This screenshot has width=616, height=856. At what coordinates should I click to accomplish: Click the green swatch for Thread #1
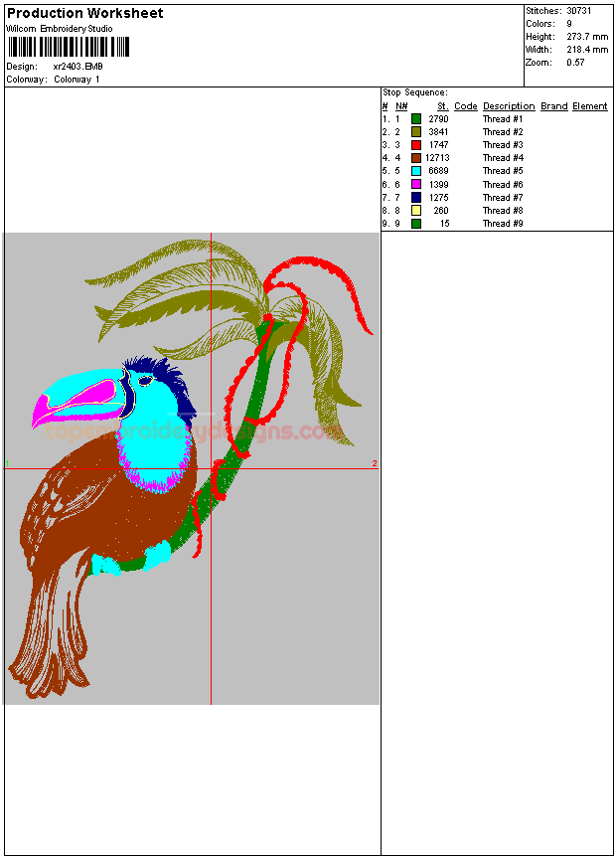[x=416, y=119]
